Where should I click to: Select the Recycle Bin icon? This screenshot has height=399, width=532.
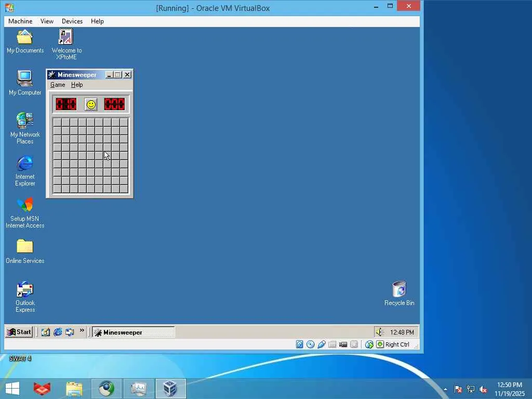tap(400, 294)
